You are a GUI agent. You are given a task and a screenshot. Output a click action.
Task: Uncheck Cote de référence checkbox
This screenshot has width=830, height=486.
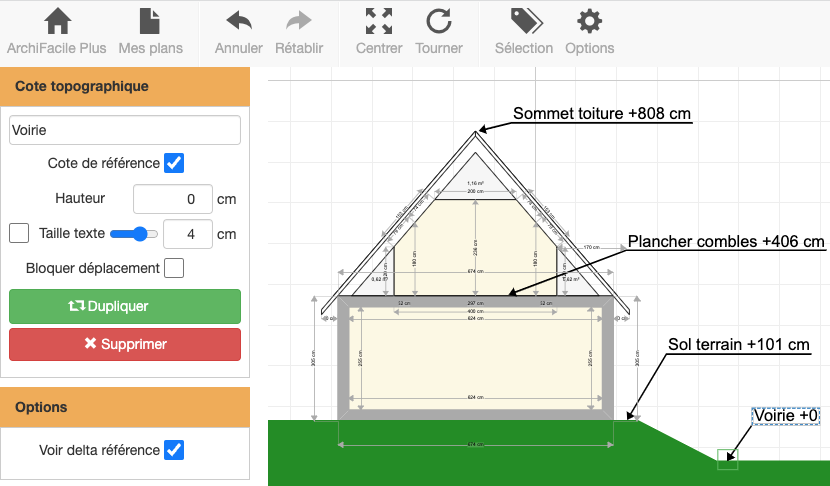click(x=174, y=163)
